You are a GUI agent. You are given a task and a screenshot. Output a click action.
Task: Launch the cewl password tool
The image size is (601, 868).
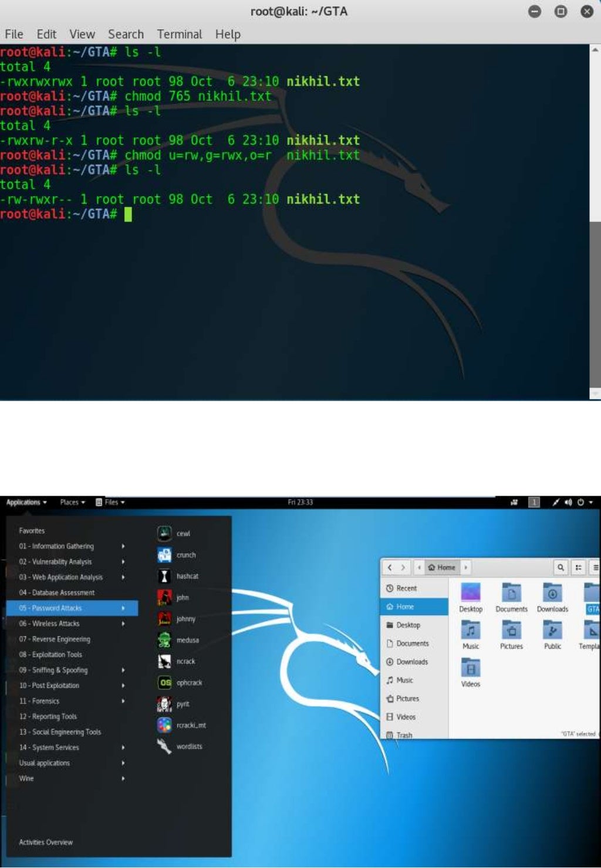(x=174, y=533)
